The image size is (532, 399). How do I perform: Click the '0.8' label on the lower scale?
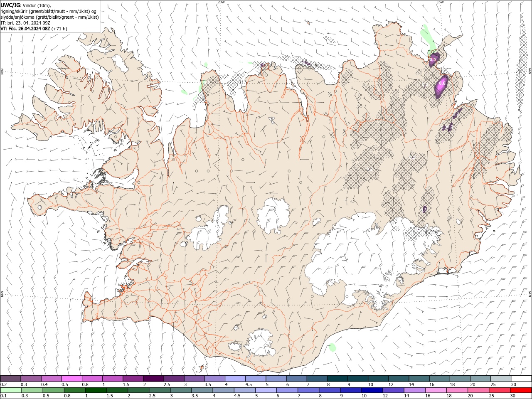(67, 396)
